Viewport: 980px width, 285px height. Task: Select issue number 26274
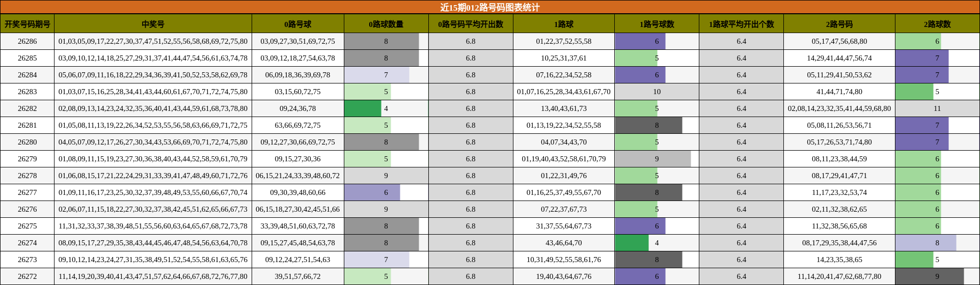point(27,243)
